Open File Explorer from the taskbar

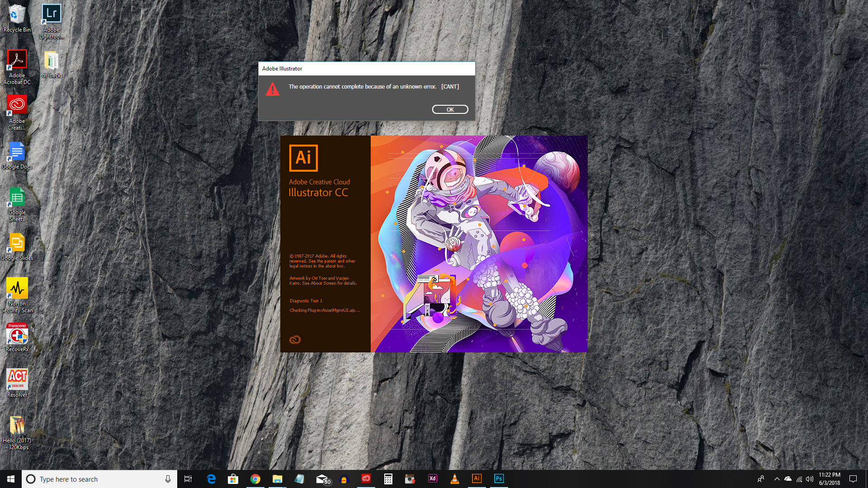pyautogui.click(x=277, y=479)
